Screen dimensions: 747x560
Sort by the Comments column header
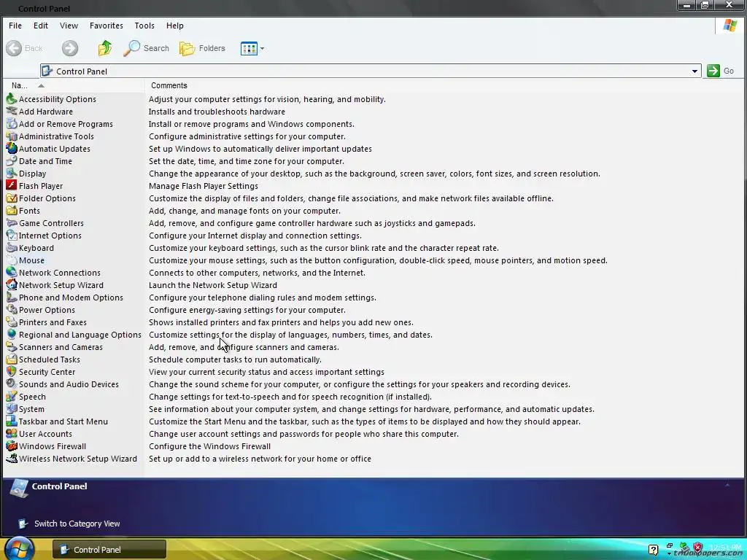[169, 86]
